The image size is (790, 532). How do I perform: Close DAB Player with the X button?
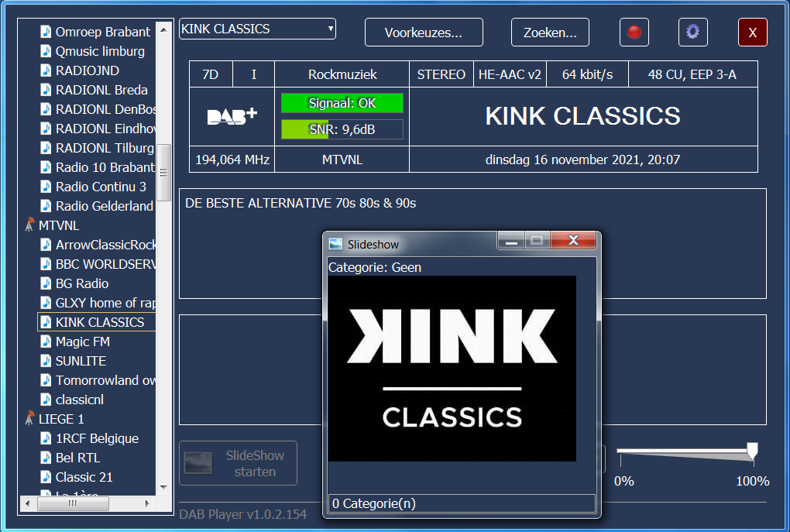[x=752, y=33]
